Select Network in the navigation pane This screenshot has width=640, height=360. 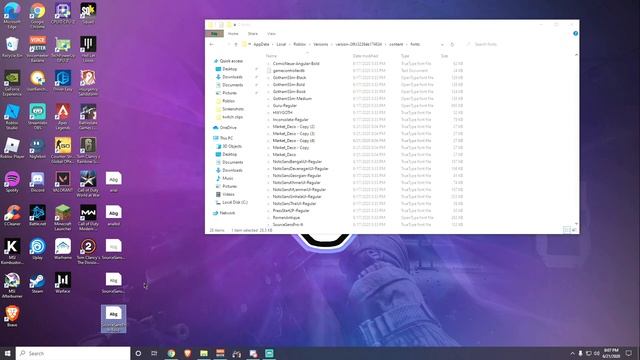[x=227, y=213]
